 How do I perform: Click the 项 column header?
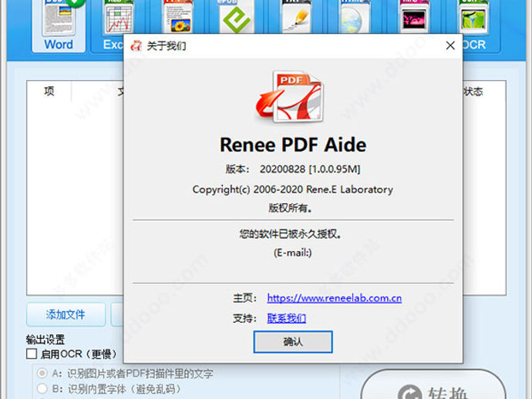click(49, 91)
